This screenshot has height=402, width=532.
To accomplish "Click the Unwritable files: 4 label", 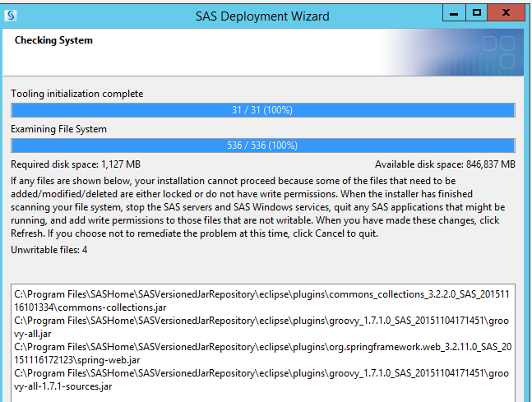I will pyautogui.click(x=49, y=249).
